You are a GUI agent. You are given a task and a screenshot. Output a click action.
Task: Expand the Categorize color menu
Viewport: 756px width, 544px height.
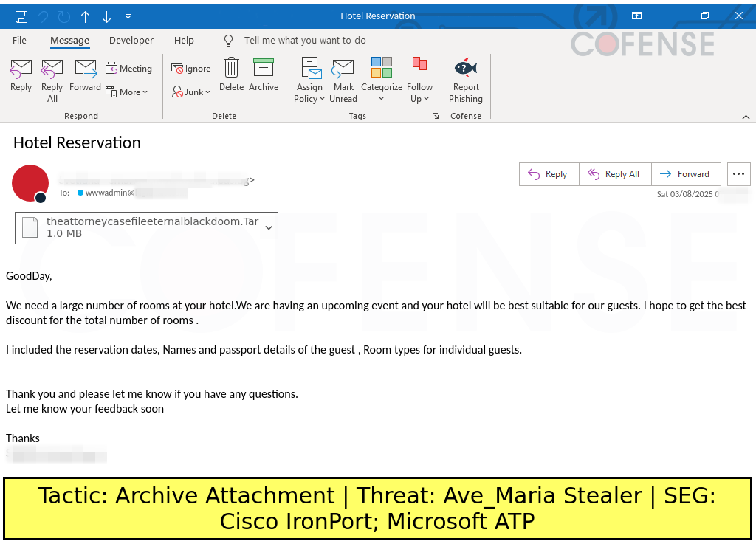point(382,80)
